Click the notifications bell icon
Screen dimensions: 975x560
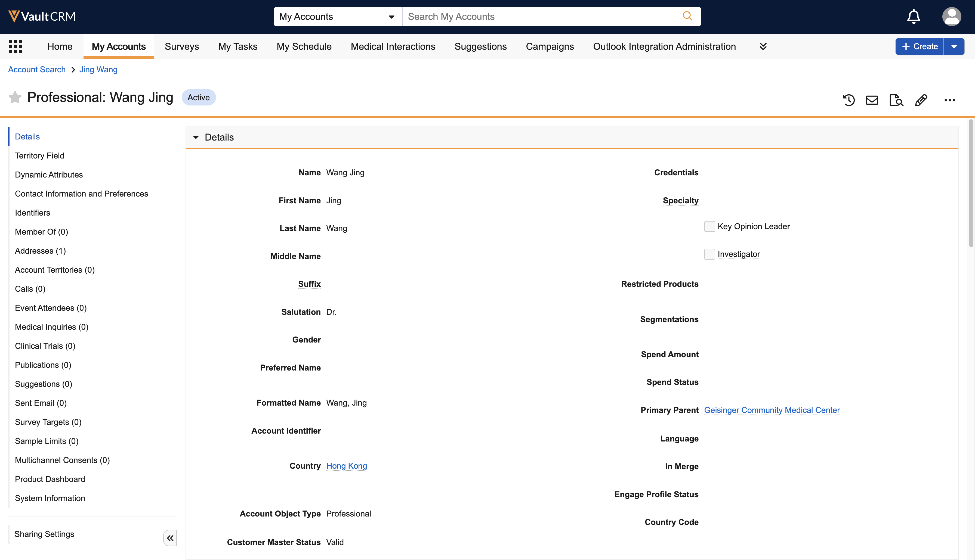click(914, 17)
